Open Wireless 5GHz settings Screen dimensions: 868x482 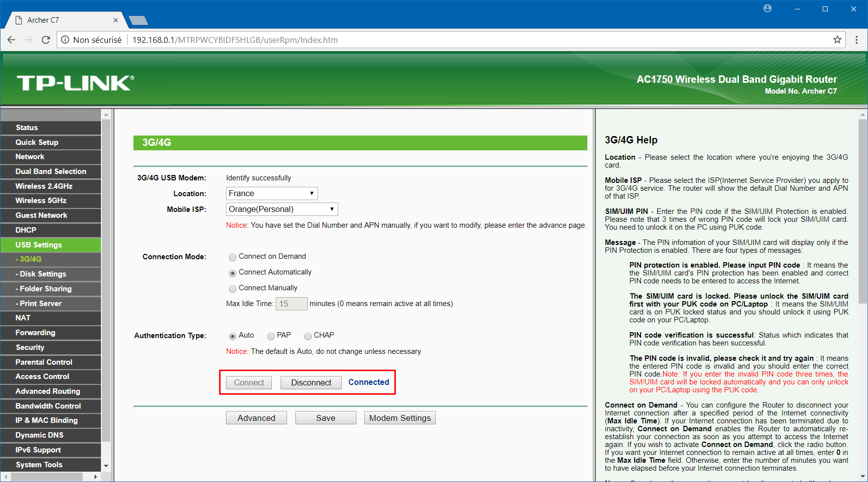[x=51, y=201]
